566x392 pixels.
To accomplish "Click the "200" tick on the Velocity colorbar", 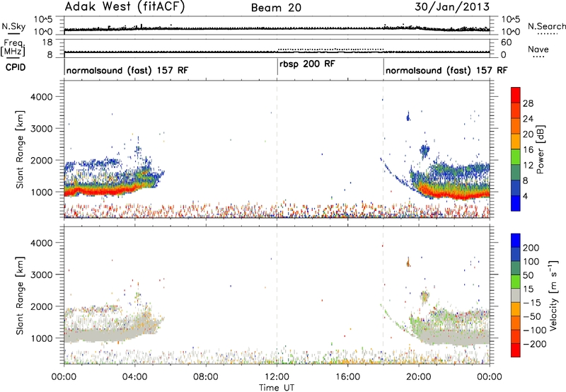I will coord(531,248).
